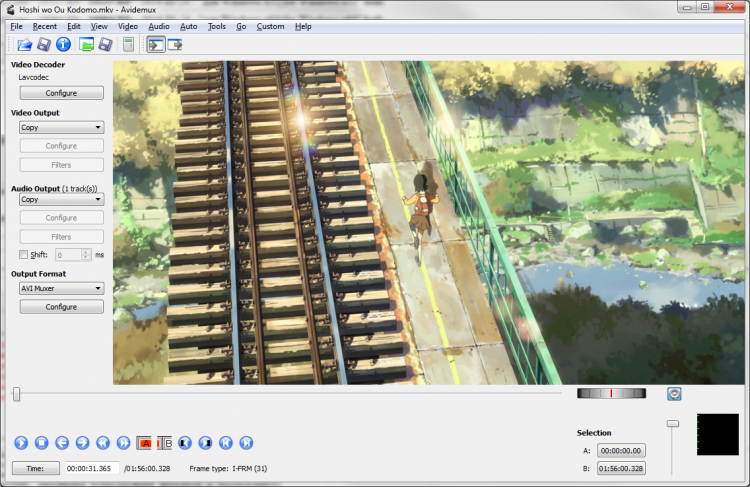Click the total duration /01:56:00.328 text
The image size is (750, 487).
pos(147,468)
